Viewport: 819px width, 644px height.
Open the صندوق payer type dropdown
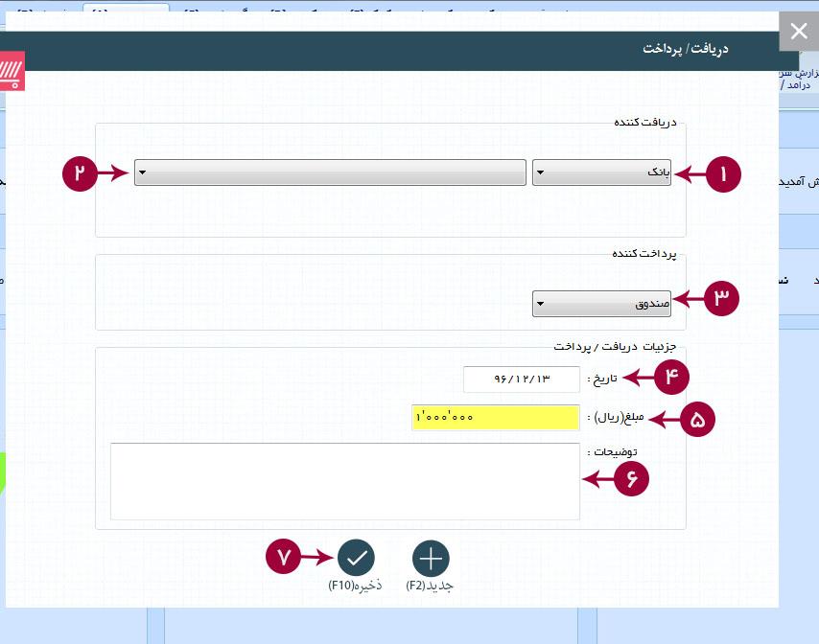(x=601, y=304)
